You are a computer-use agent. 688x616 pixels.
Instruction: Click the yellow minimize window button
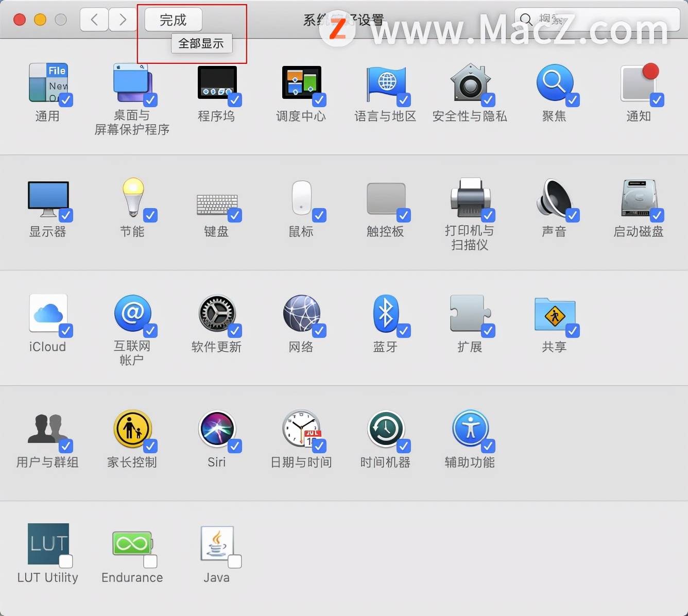point(40,20)
